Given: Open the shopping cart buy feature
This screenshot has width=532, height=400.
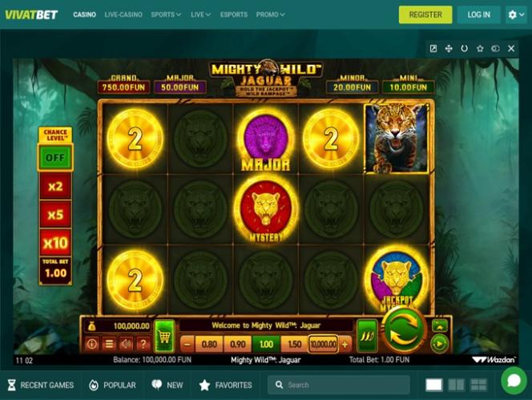Looking at the screenshot, I should (164, 336).
